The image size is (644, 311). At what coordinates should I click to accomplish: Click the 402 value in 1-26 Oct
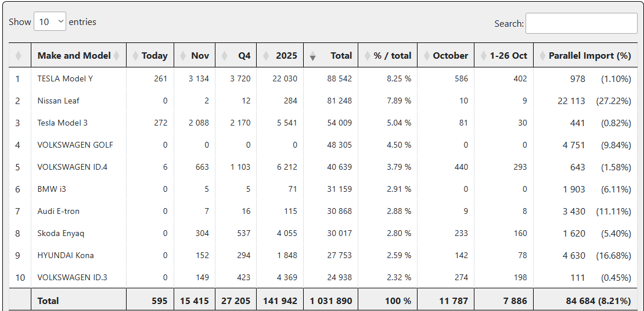pyautogui.click(x=520, y=78)
